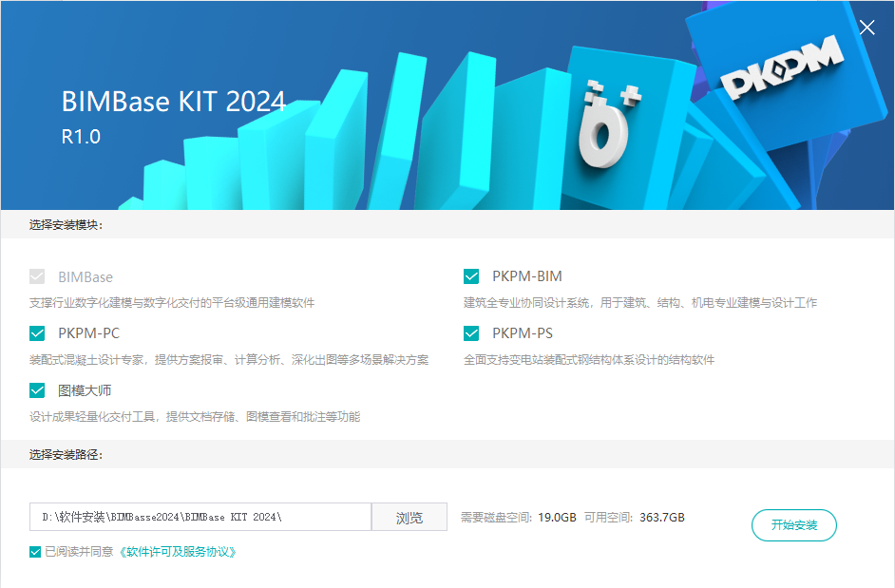
Task: Click the 装配式混凝土设计专家 description text
Action: (x=229, y=360)
